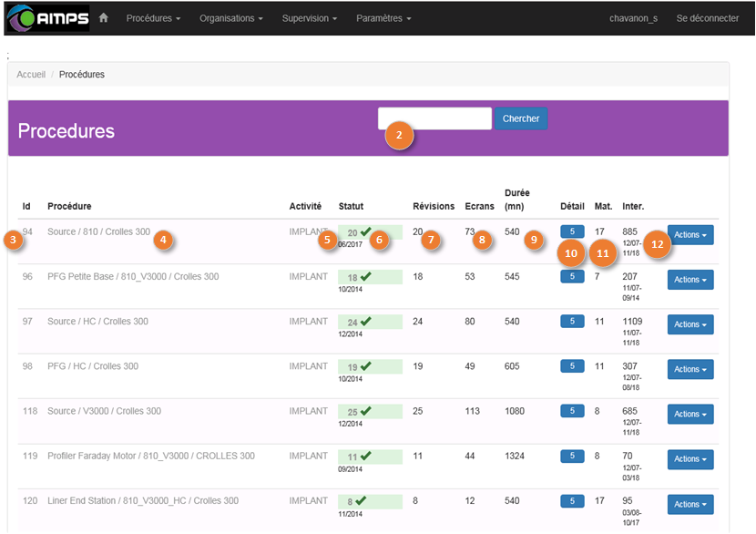Viewport: 756px width, 534px height.
Task: Expand the Paramètres dropdown menu
Action: click(383, 18)
